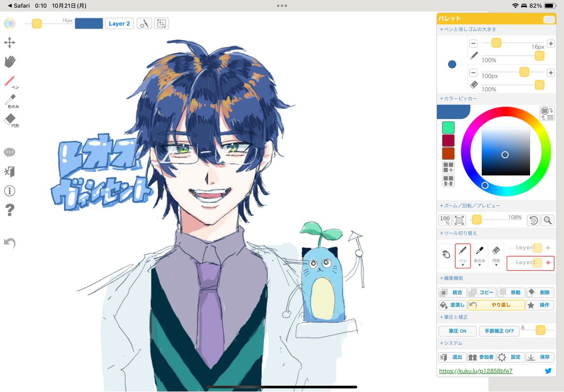This screenshot has width=564, height=392.
Task: Select Layer2 row in palette
Action: tap(531, 263)
